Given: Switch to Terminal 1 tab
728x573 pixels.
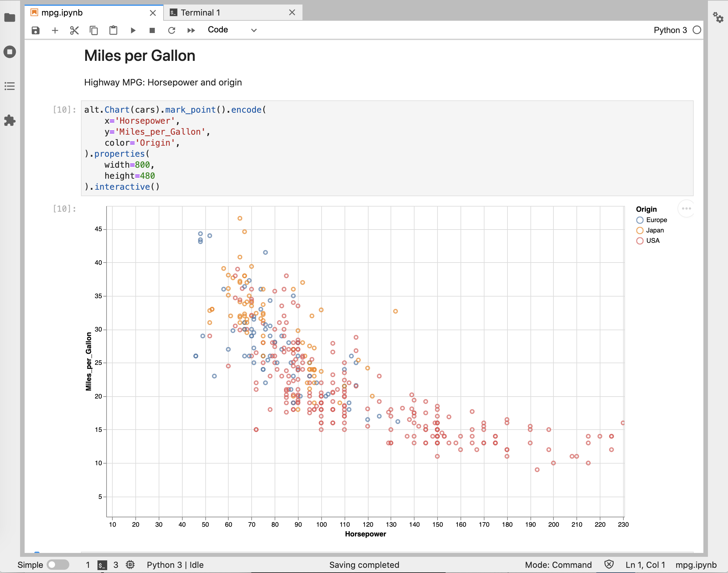Looking at the screenshot, I should [200, 13].
